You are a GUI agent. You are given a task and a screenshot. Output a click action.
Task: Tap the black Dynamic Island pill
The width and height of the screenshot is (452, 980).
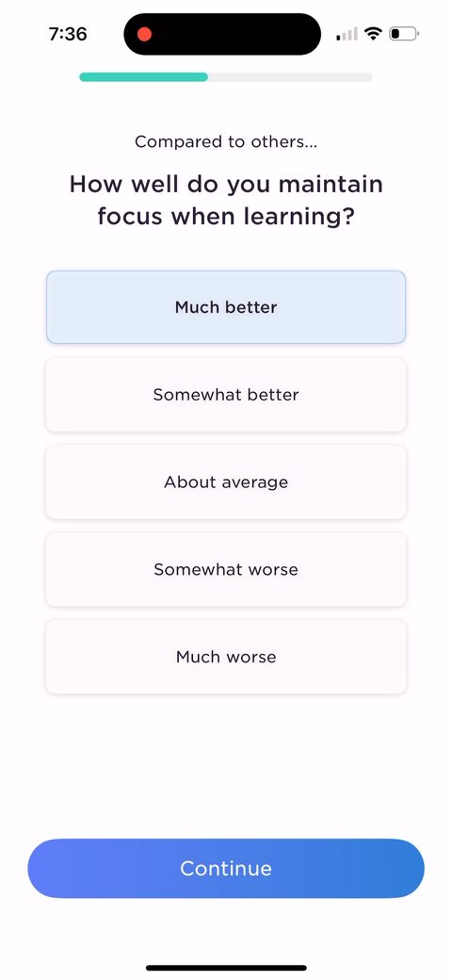(222, 34)
